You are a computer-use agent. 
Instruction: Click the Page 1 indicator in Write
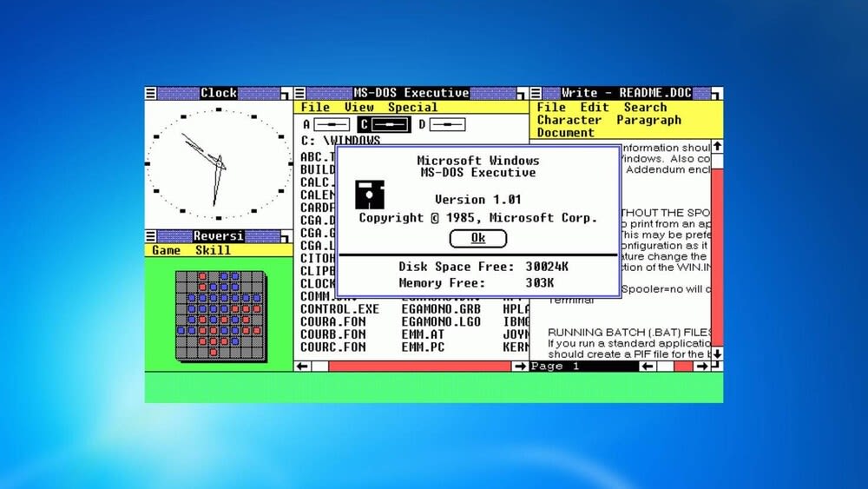tap(556, 366)
